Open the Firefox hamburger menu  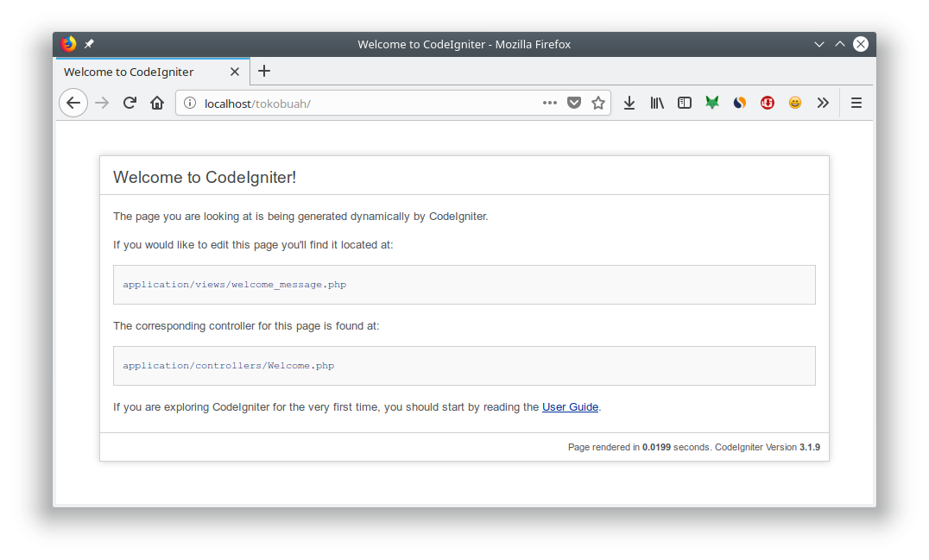click(856, 103)
